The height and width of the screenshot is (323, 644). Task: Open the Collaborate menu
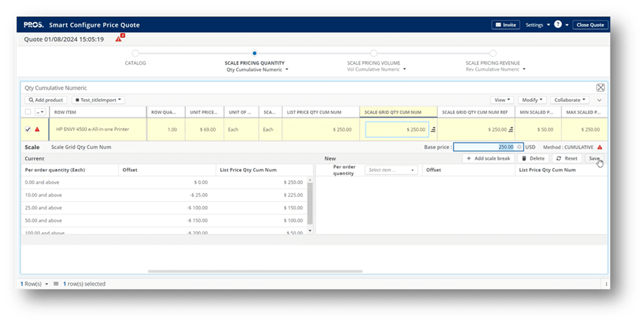(x=570, y=99)
